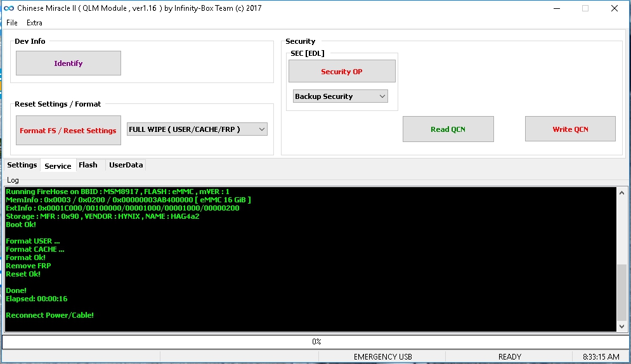This screenshot has height=364, width=631.
Task: Click the 'Running FireHose on BBID' log line
Action: click(117, 192)
